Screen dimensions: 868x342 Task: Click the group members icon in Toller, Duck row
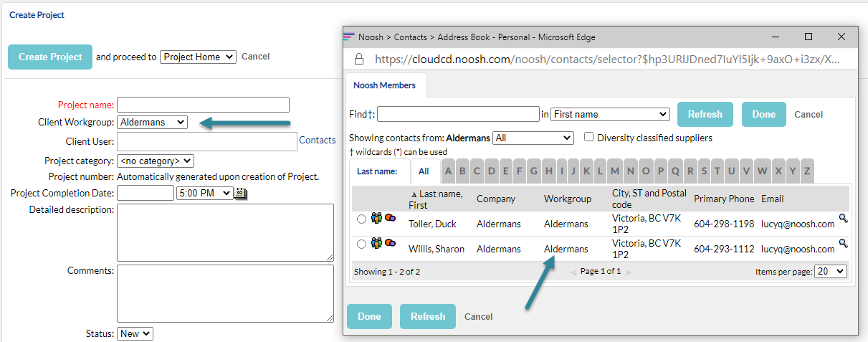tap(377, 218)
